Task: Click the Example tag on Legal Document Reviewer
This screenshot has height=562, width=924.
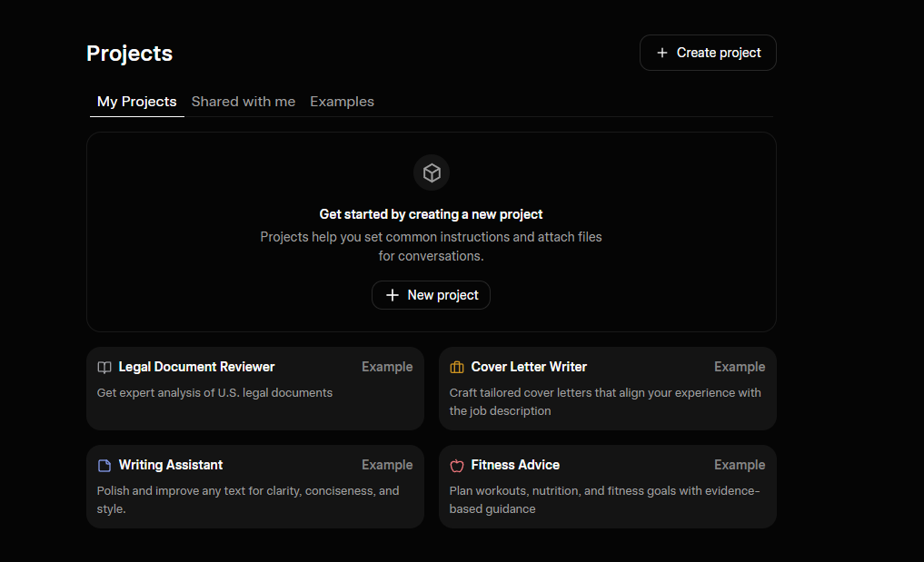Action: pyautogui.click(x=387, y=367)
